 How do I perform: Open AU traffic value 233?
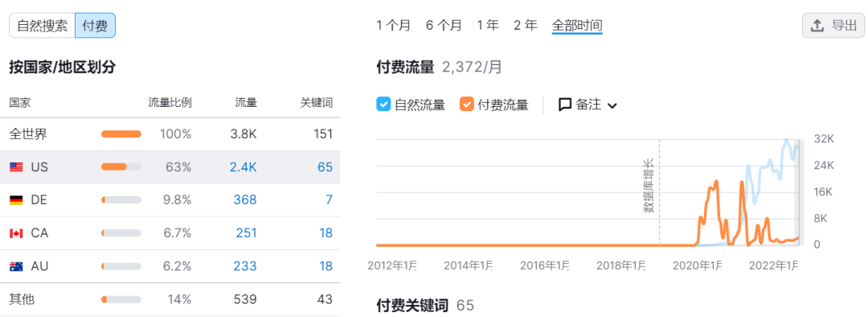click(x=245, y=266)
